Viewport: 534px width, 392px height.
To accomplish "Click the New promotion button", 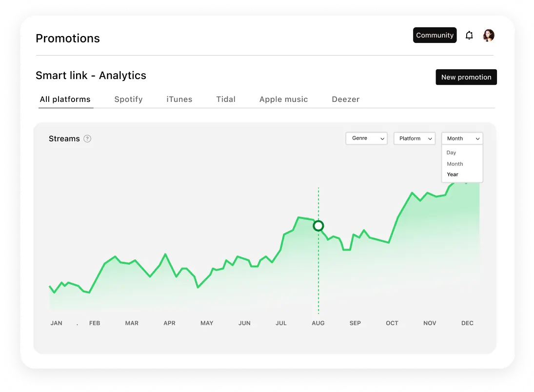I will coord(466,77).
